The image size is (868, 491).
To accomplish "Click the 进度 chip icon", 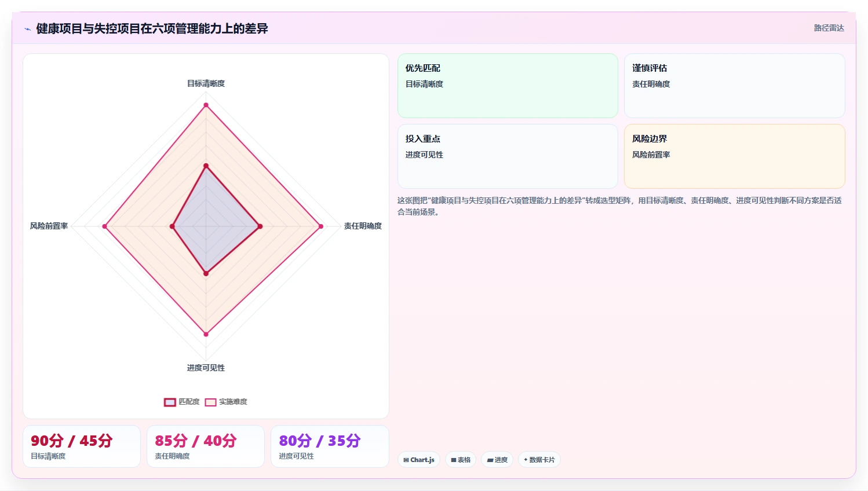I will point(490,460).
